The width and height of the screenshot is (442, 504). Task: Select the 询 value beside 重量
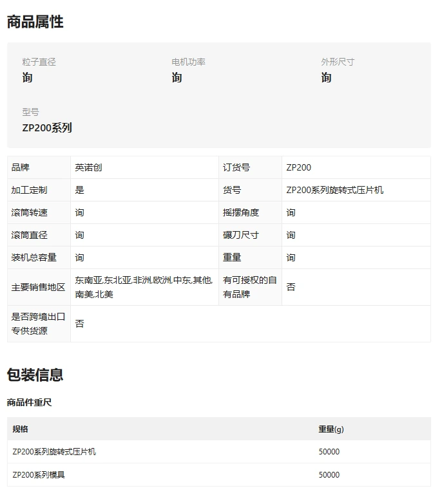291,257
